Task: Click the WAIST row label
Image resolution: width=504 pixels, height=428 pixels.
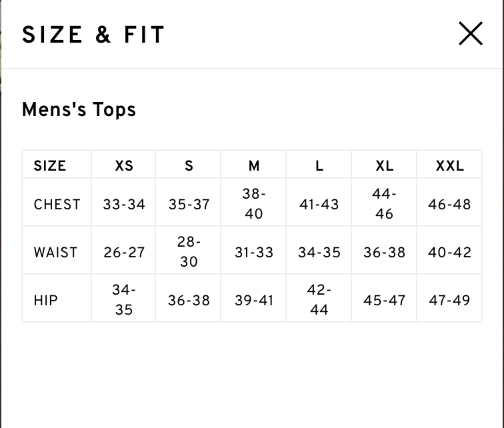Action: click(x=55, y=252)
